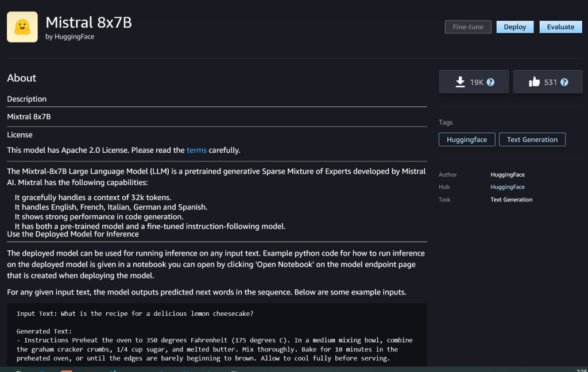Click the 'Input Text' lemon cheesecake line

click(x=135, y=313)
